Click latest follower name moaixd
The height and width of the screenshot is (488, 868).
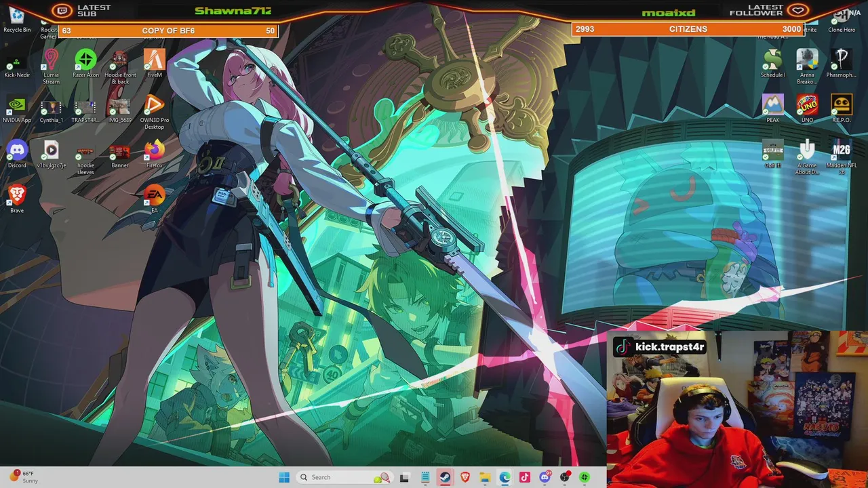667,13
